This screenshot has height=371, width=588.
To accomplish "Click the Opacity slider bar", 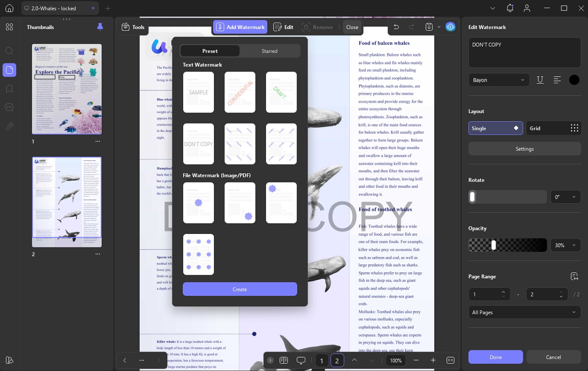I will tap(507, 245).
